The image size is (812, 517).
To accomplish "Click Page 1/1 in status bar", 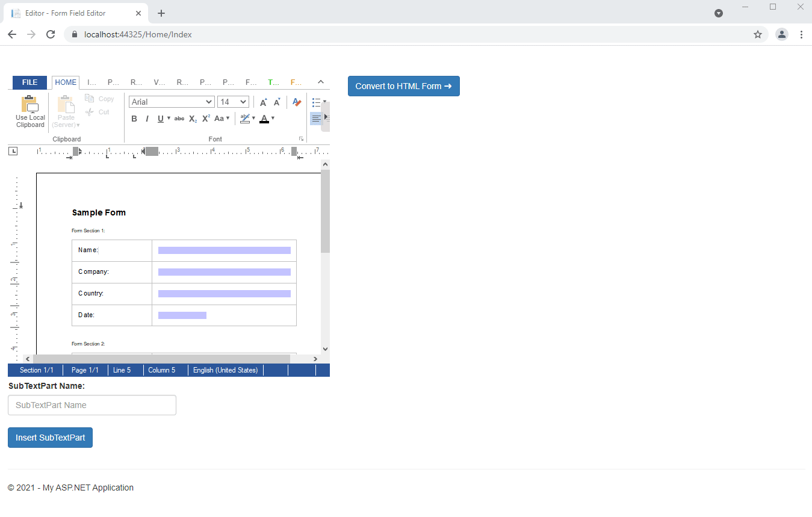I will pos(85,370).
